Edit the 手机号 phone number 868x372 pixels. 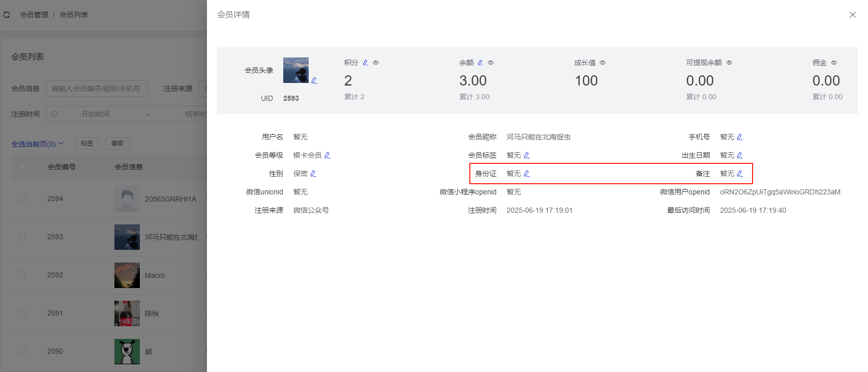click(x=740, y=137)
